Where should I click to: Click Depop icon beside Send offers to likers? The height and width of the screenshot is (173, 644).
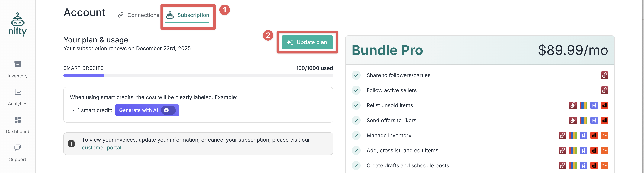coord(604,120)
